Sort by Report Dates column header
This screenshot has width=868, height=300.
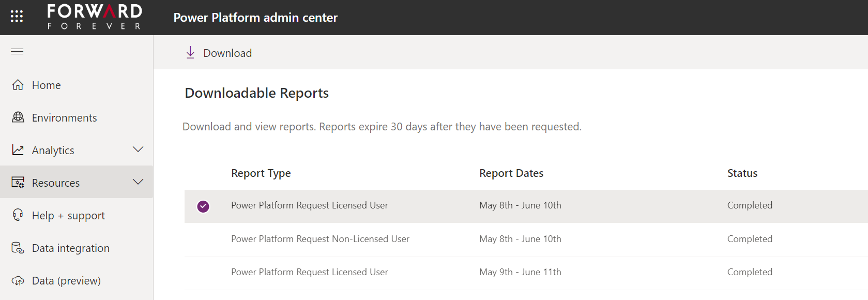point(511,173)
